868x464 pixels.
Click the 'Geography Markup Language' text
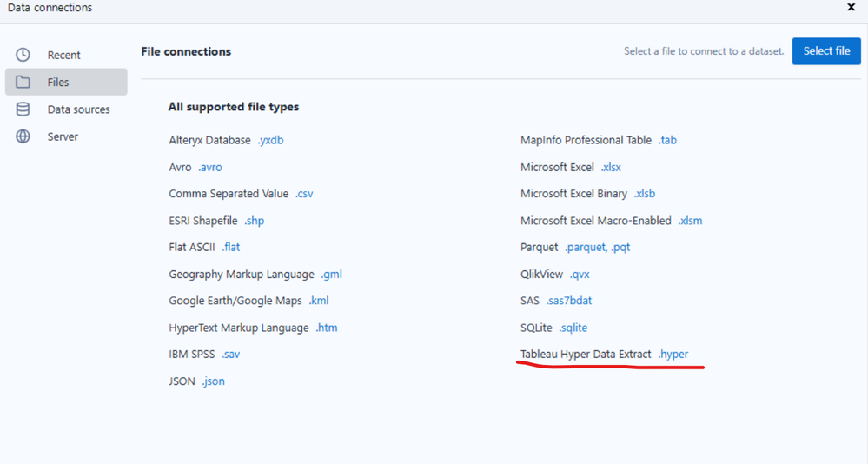[242, 274]
